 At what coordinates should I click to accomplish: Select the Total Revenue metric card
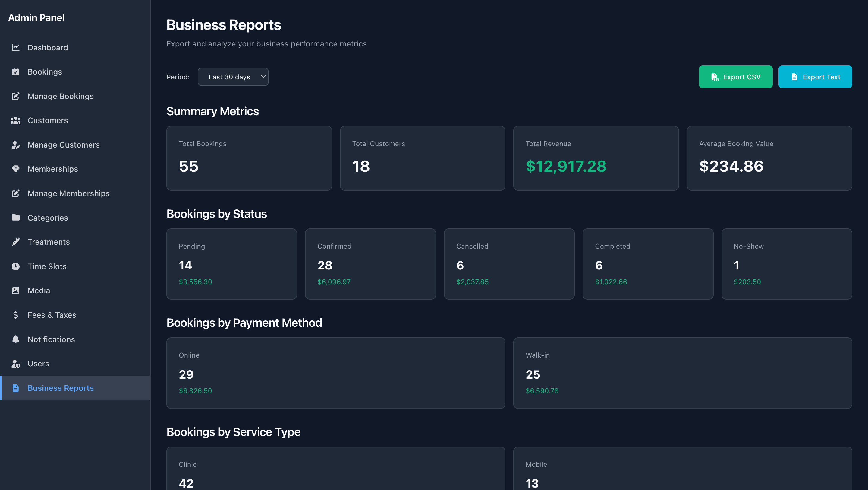point(596,158)
